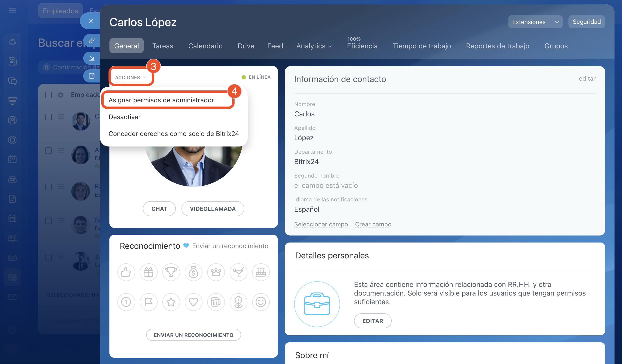Image resolution: width=622 pixels, height=364 pixels.
Task: Select Asignar permisos de administrador
Action: pyautogui.click(x=161, y=100)
